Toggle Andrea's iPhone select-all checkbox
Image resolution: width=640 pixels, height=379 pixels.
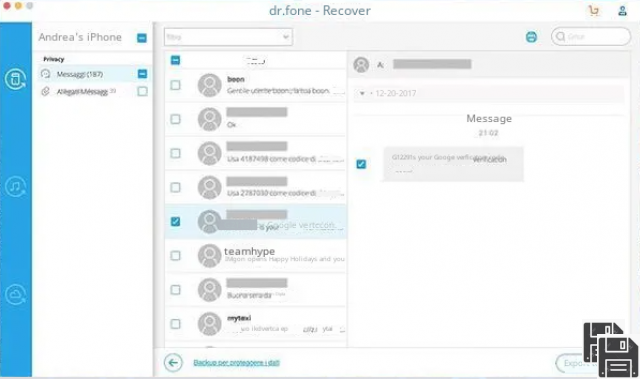[142, 38]
